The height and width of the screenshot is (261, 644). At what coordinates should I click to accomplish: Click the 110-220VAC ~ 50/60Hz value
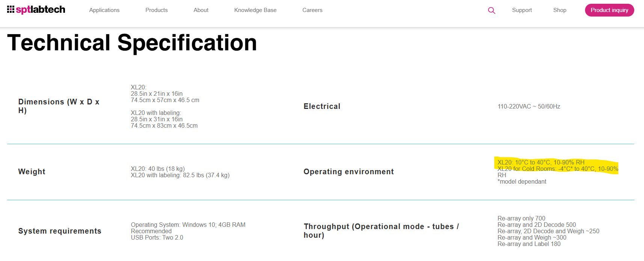pos(529,107)
